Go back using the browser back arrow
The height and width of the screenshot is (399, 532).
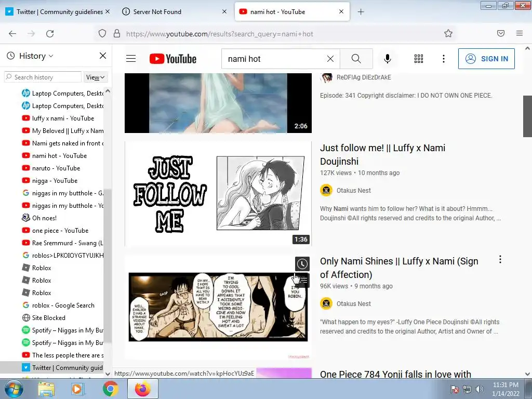point(12,34)
